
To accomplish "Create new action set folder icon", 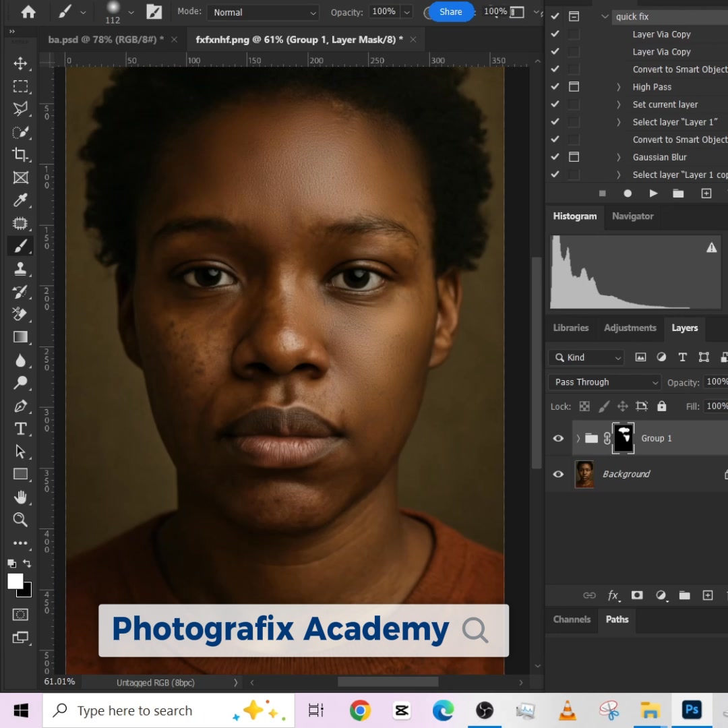I will coord(678,193).
